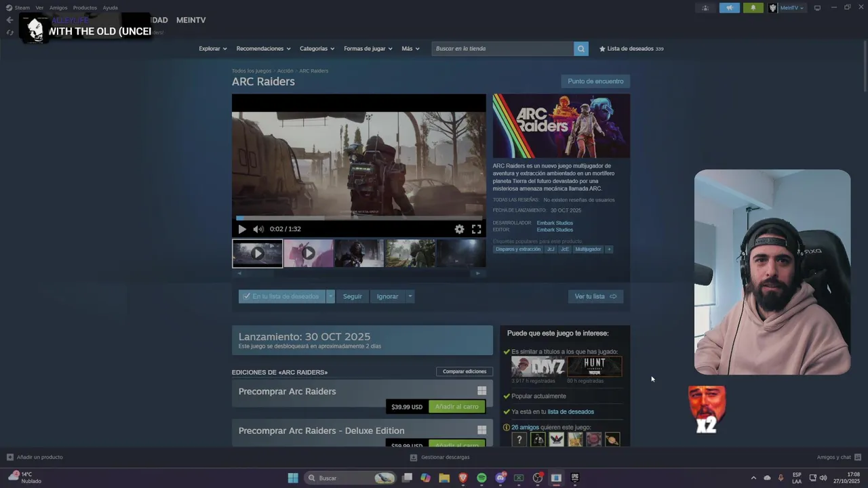Click the thumbnail strip scrollbar
The width and height of the screenshot is (868, 488).
[359, 273]
